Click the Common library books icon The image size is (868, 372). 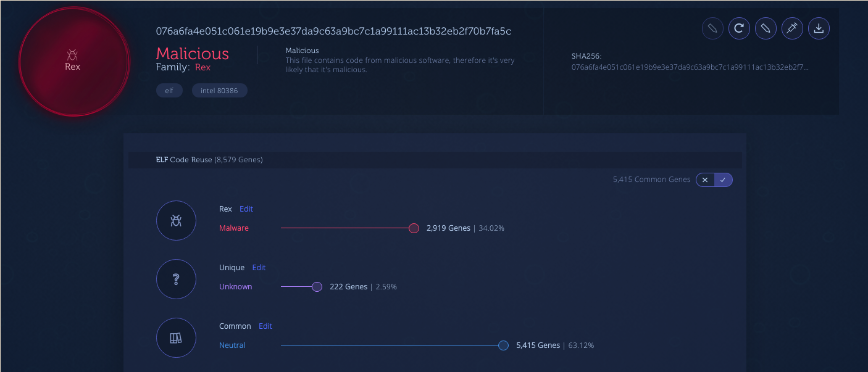tap(176, 338)
